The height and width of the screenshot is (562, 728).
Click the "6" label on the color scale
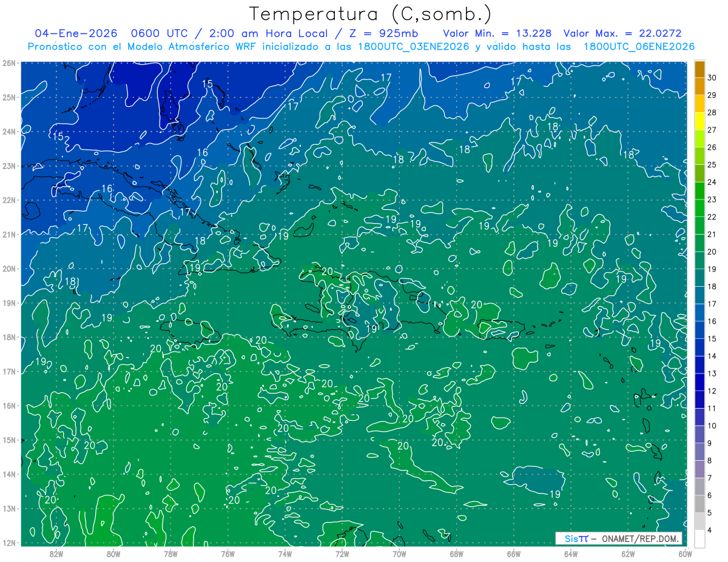(x=710, y=495)
